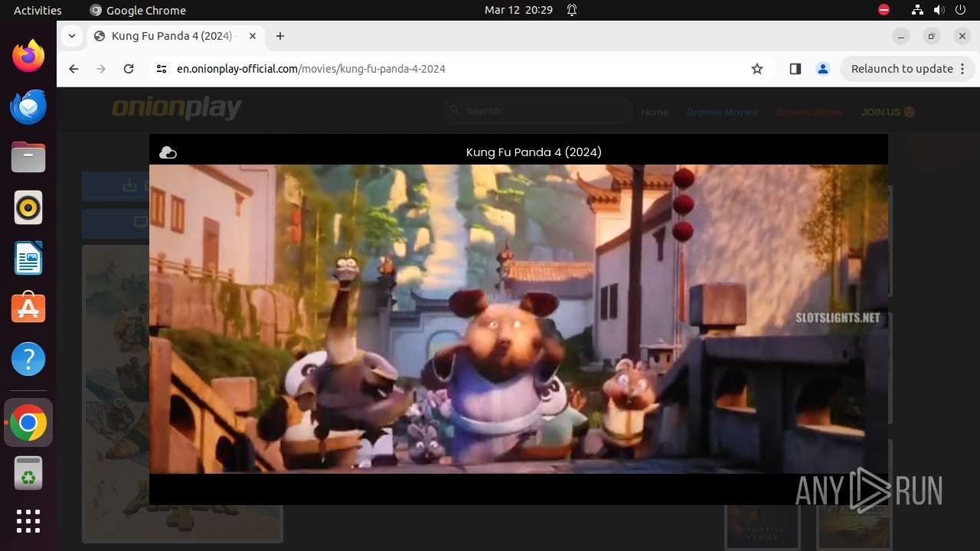
Task: Click the Kung Fu Panda 4 video frame
Action: click(518, 319)
